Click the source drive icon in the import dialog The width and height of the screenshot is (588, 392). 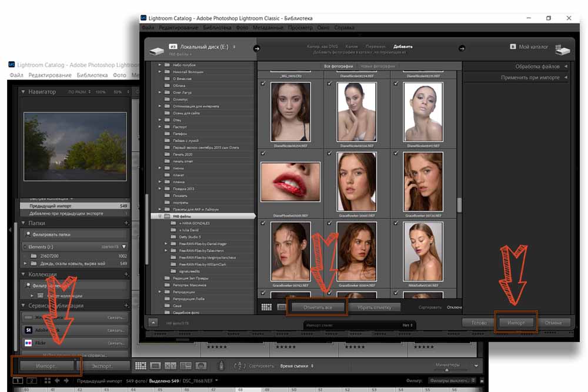156,51
